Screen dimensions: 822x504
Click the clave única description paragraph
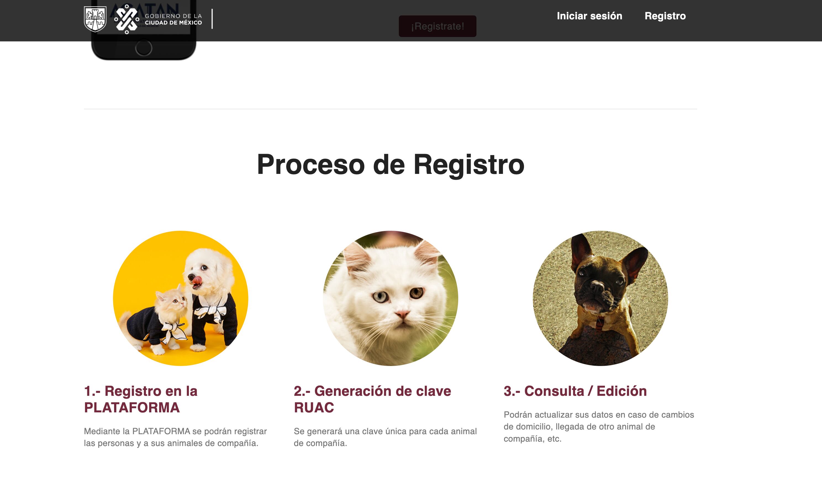pyautogui.click(x=385, y=437)
